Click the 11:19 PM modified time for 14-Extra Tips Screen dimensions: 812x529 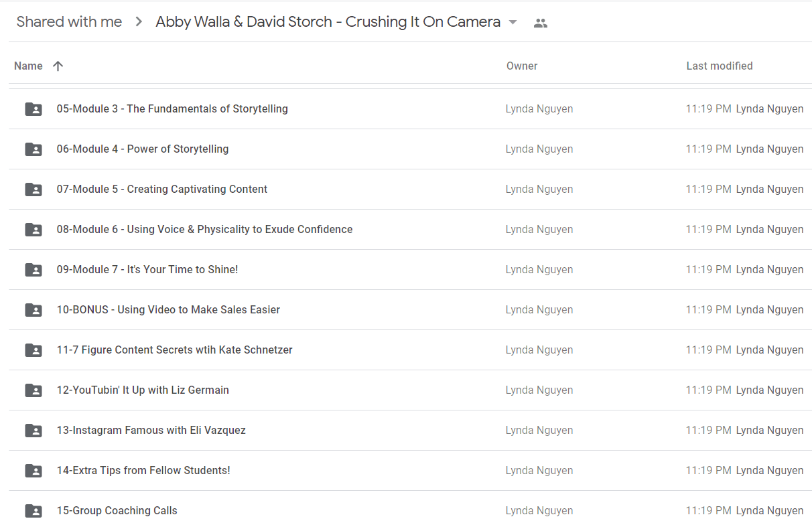click(708, 470)
